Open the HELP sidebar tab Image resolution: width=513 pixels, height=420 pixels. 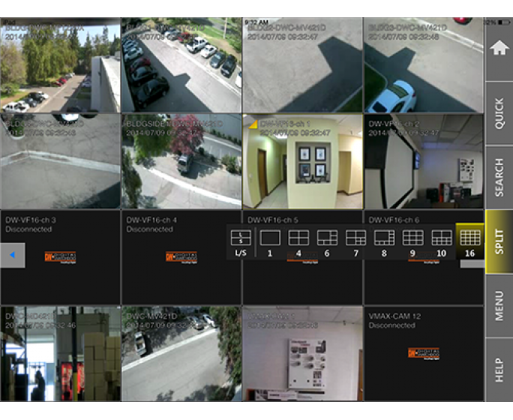coord(499,370)
